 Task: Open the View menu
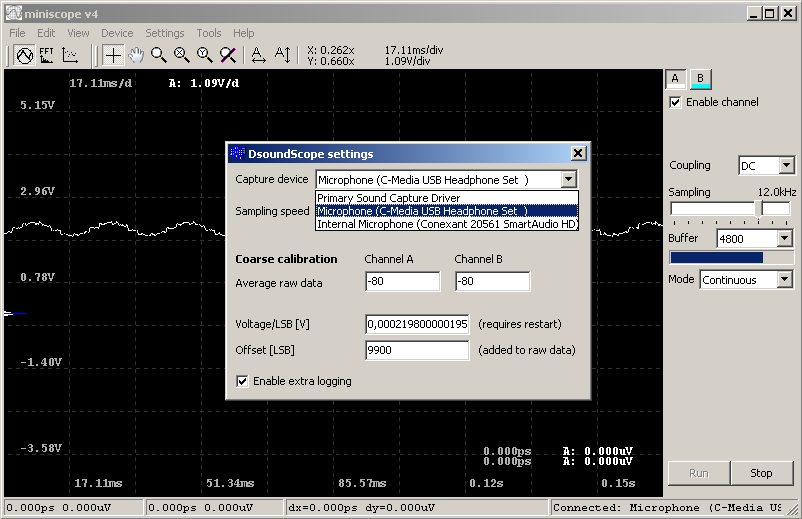tap(78, 33)
